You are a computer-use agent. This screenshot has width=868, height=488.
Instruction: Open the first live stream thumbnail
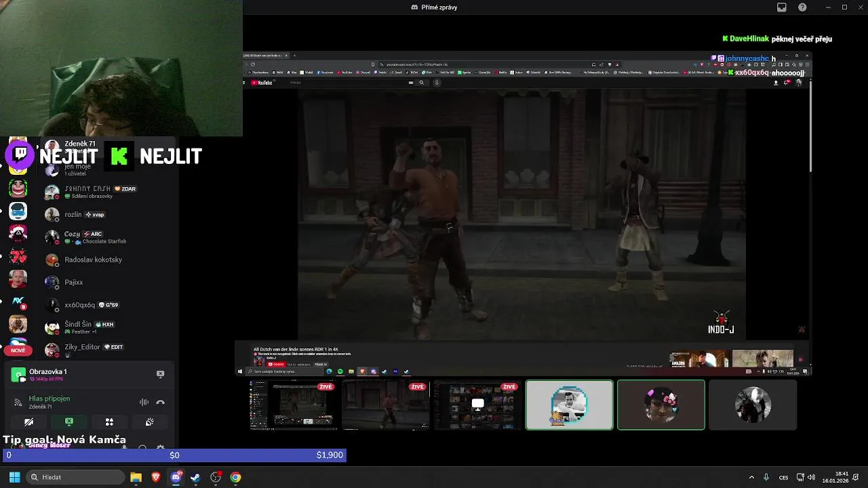click(x=294, y=405)
